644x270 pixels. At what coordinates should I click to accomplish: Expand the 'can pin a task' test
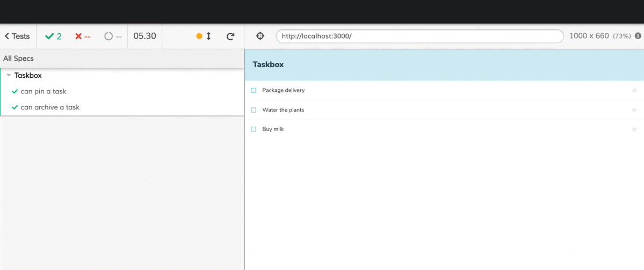(43, 91)
